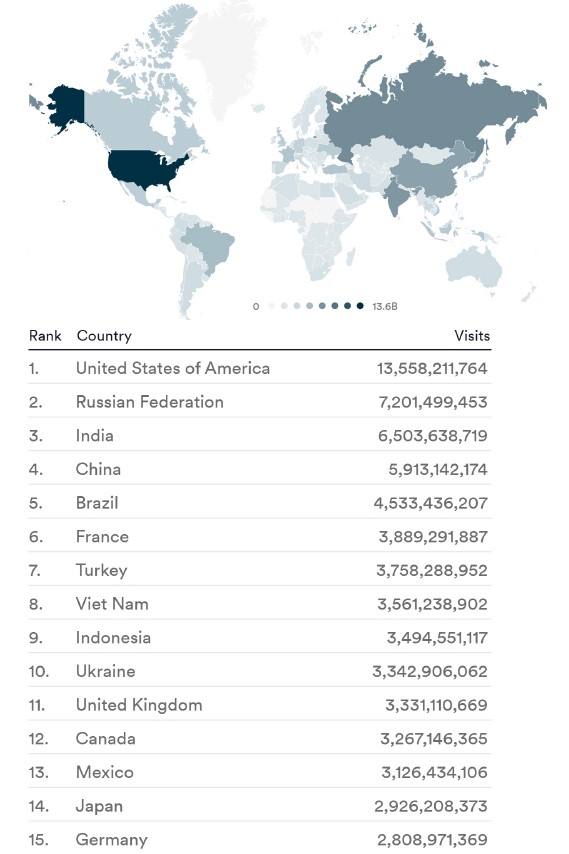Click the Germany row at rank 15

pyautogui.click(x=260, y=839)
